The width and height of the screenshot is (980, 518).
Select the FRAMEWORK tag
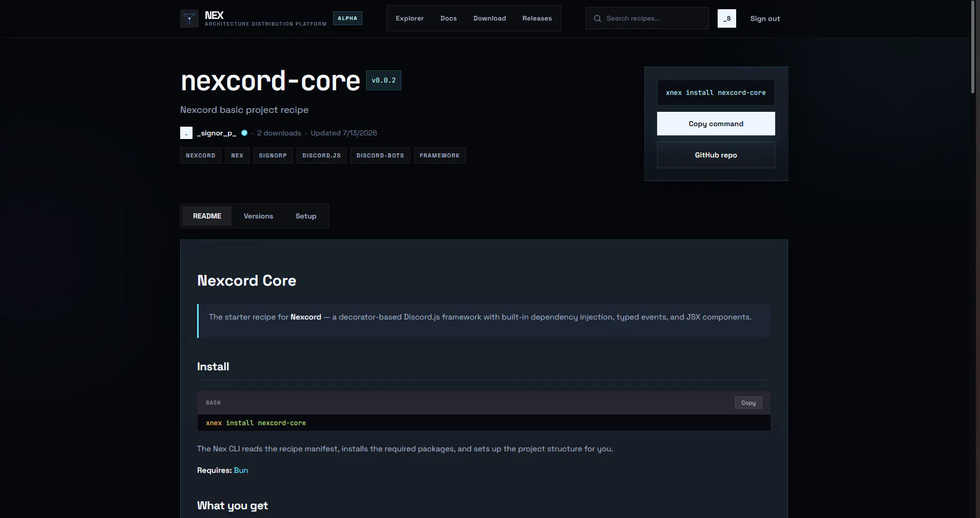[440, 155]
